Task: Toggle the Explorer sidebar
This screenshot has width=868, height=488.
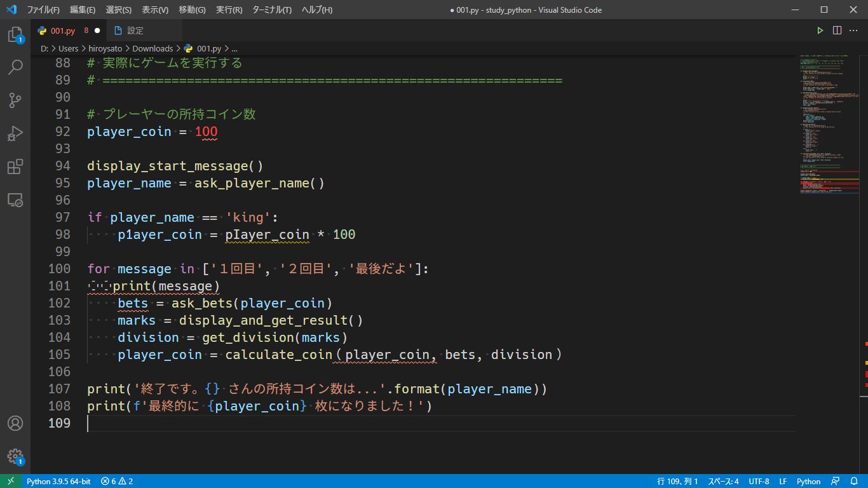Action: pyautogui.click(x=15, y=33)
